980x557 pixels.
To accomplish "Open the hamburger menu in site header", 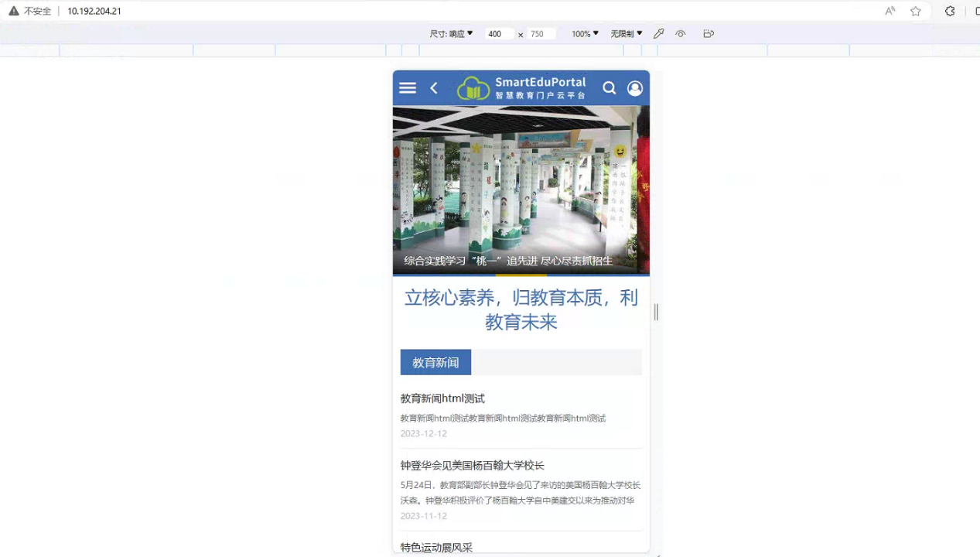I will tap(408, 88).
